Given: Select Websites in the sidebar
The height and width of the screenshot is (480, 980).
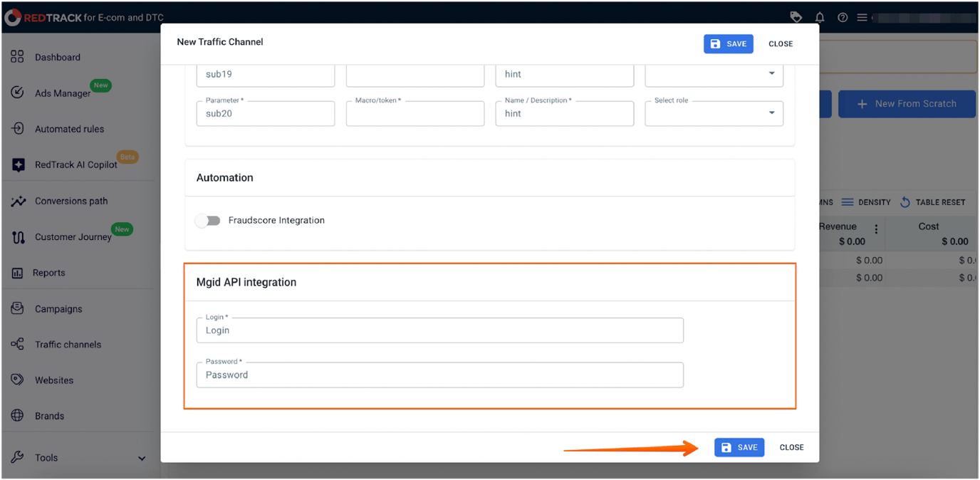Looking at the screenshot, I should (55, 380).
